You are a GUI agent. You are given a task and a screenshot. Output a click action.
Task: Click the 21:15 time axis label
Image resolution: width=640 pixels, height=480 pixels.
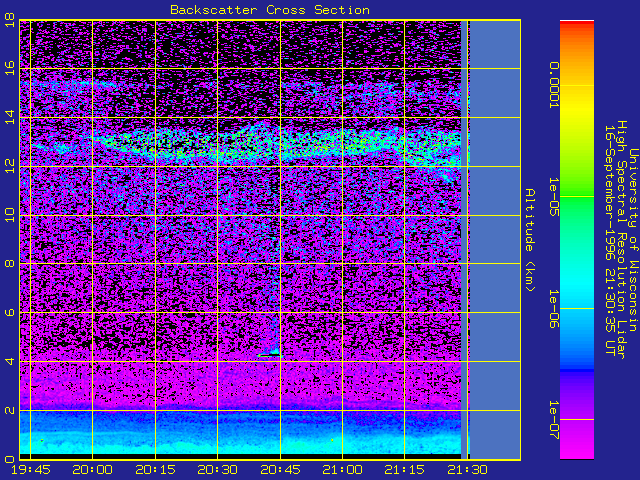click(x=404, y=470)
